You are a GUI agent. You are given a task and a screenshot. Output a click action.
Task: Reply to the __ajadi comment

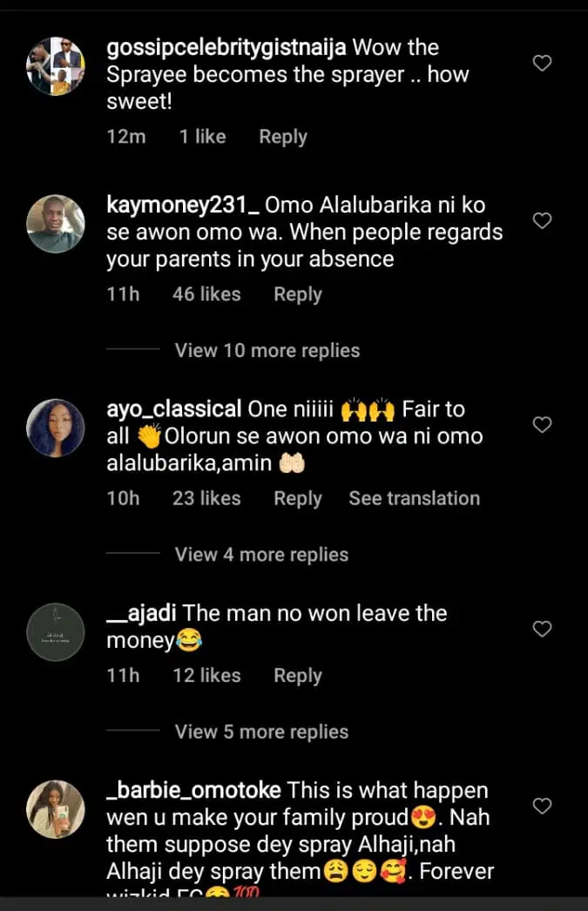point(298,676)
